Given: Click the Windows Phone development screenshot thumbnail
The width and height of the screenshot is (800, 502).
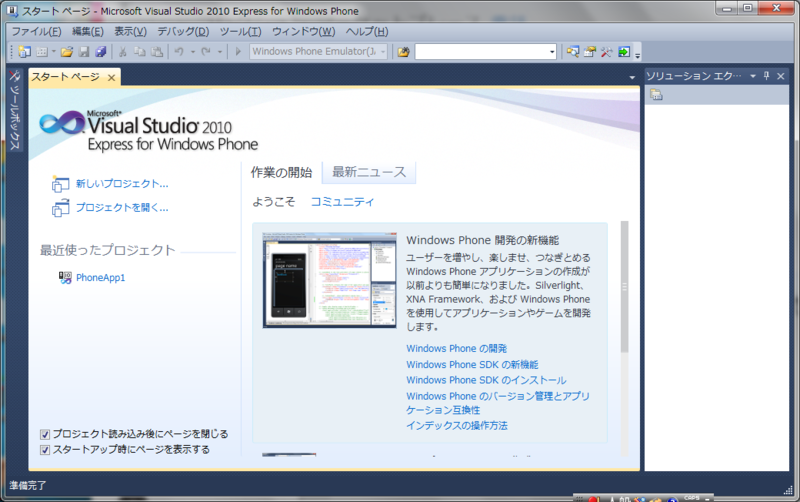Looking at the screenshot, I should coord(330,280).
